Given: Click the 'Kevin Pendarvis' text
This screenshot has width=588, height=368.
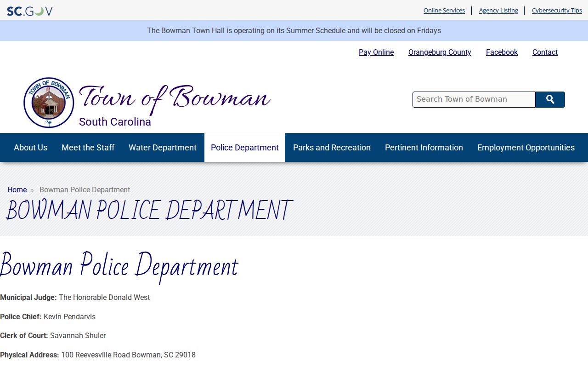Looking at the screenshot, I should coord(69,317).
